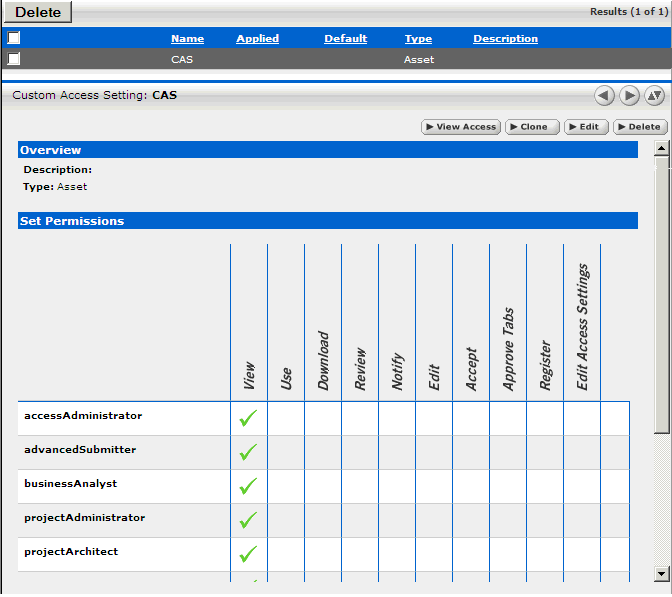This screenshot has width=672, height=597.
Task: Sort results by Name column
Action: click(x=188, y=39)
